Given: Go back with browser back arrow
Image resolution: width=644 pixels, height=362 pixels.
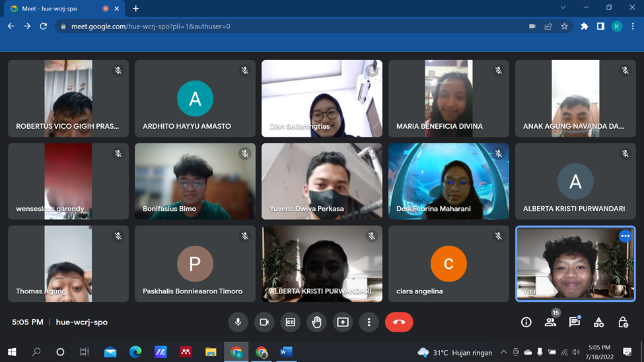Looking at the screenshot, I should [x=11, y=26].
